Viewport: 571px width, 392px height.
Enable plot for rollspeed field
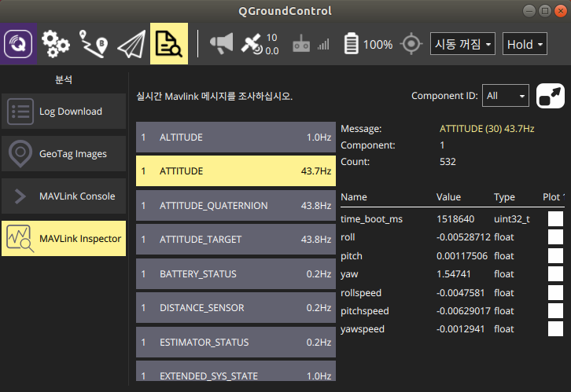tap(555, 293)
